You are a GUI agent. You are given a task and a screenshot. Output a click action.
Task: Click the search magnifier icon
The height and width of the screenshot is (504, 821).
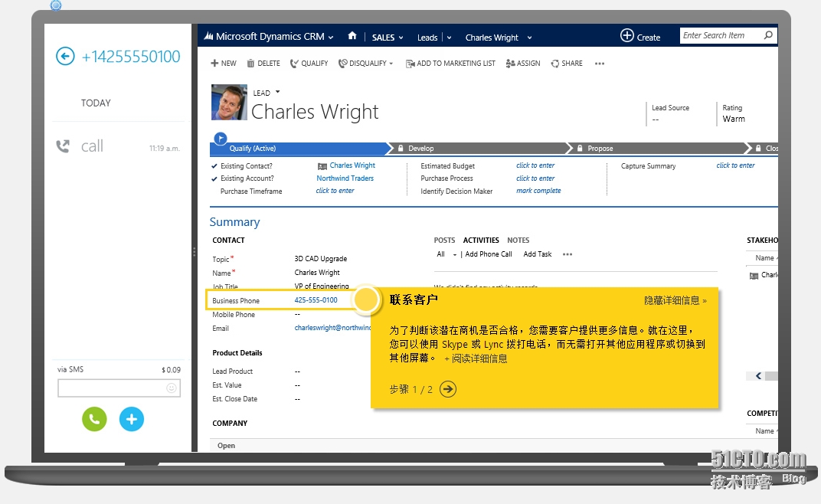(x=768, y=35)
